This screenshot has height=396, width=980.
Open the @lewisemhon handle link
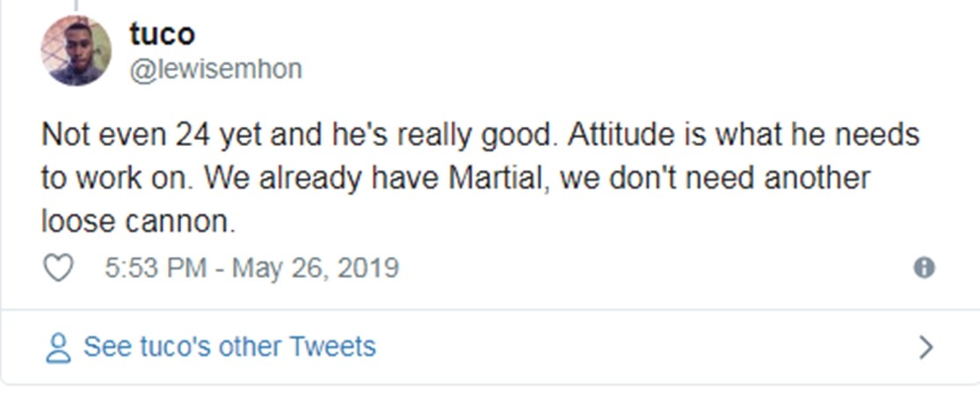point(215,69)
